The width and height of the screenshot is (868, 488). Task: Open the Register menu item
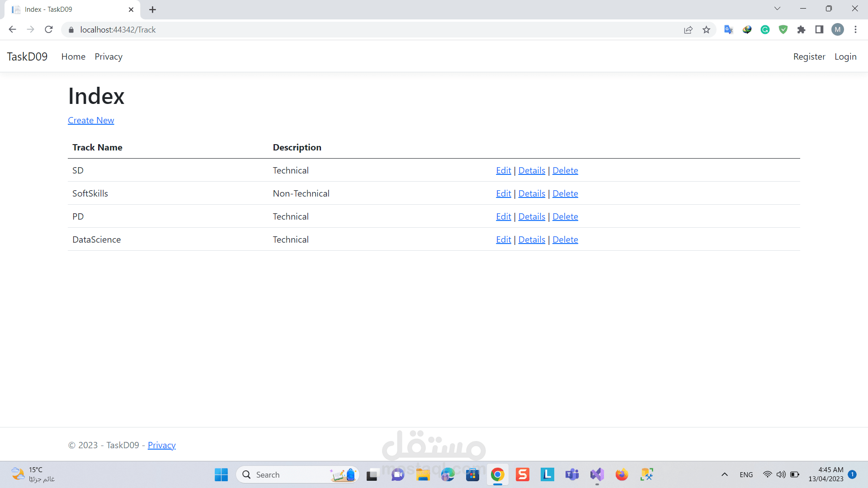pyautogui.click(x=809, y=56)
